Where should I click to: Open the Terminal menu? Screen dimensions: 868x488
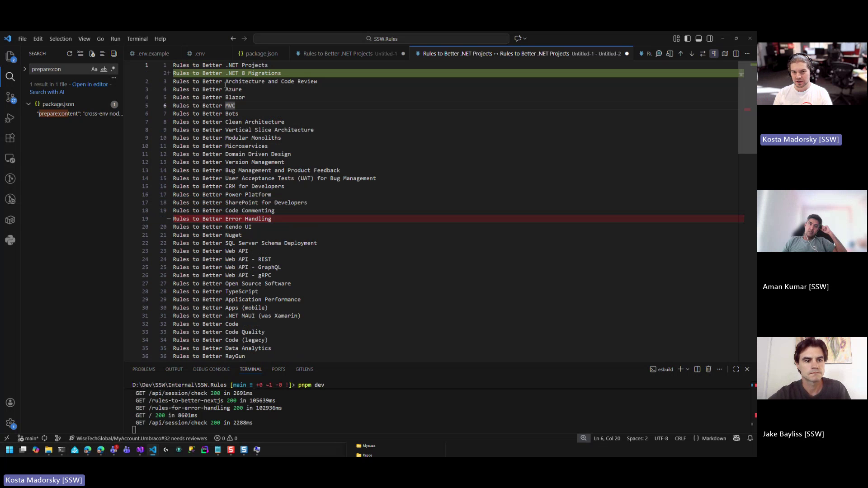point(137,38)
